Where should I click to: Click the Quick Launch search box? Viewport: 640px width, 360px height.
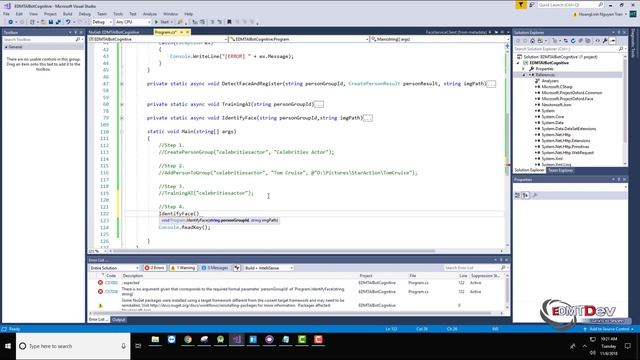(x=570, y=5)
